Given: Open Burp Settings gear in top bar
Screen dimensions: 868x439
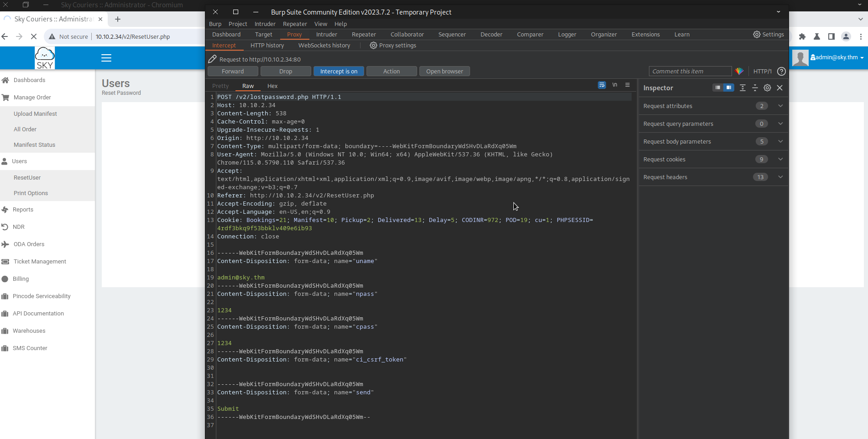Looking at the screenshot, I should click(x=769, y=34).
